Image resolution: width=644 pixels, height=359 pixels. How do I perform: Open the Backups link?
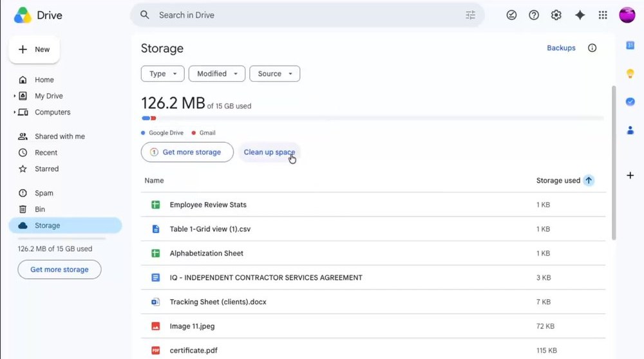(561, 48)
